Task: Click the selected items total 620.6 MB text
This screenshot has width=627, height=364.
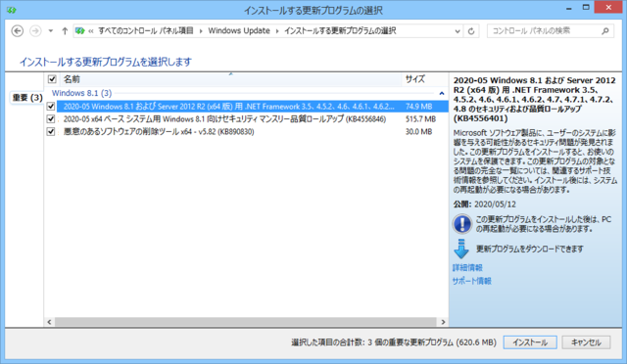Action: [394, 342]
